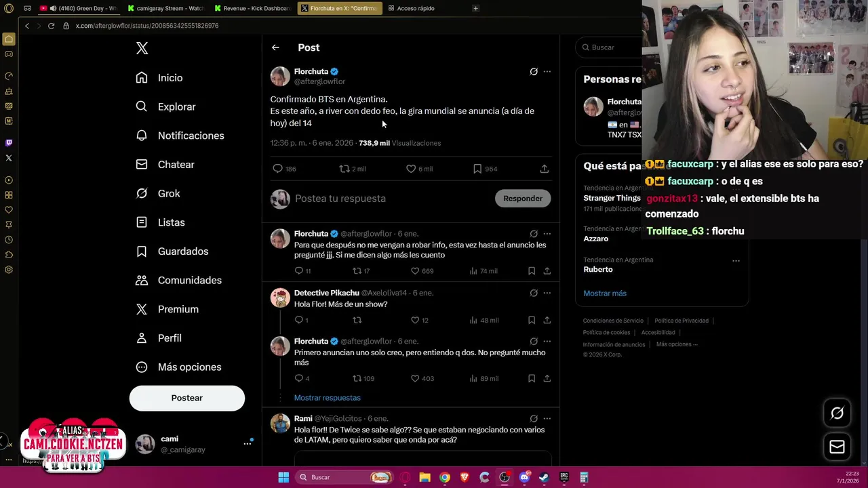Bookmark the reply with 89 mil views
Screen dimensions: 868x488
(x=532, y=378)
